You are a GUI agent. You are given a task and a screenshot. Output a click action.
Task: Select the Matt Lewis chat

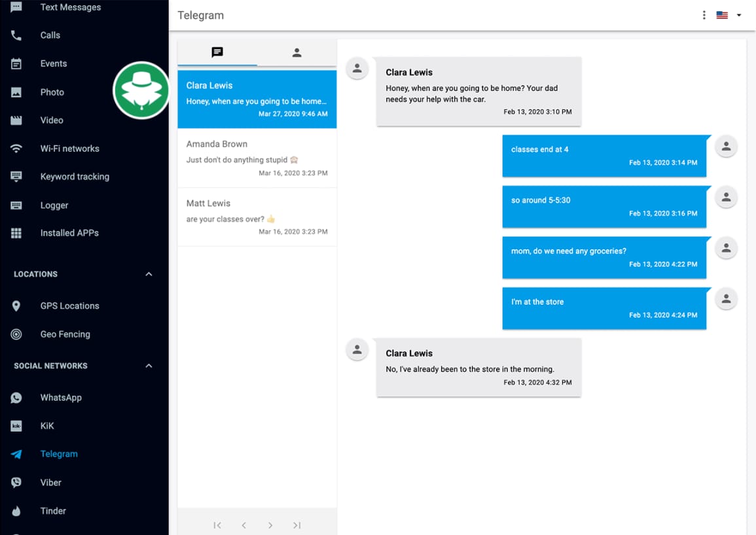(x=257, y=217)
